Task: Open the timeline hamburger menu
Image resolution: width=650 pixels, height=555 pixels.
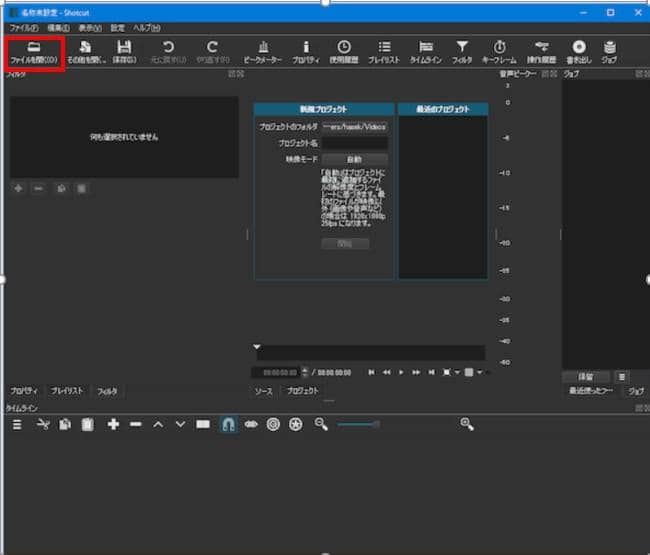Action: point(17,424)
